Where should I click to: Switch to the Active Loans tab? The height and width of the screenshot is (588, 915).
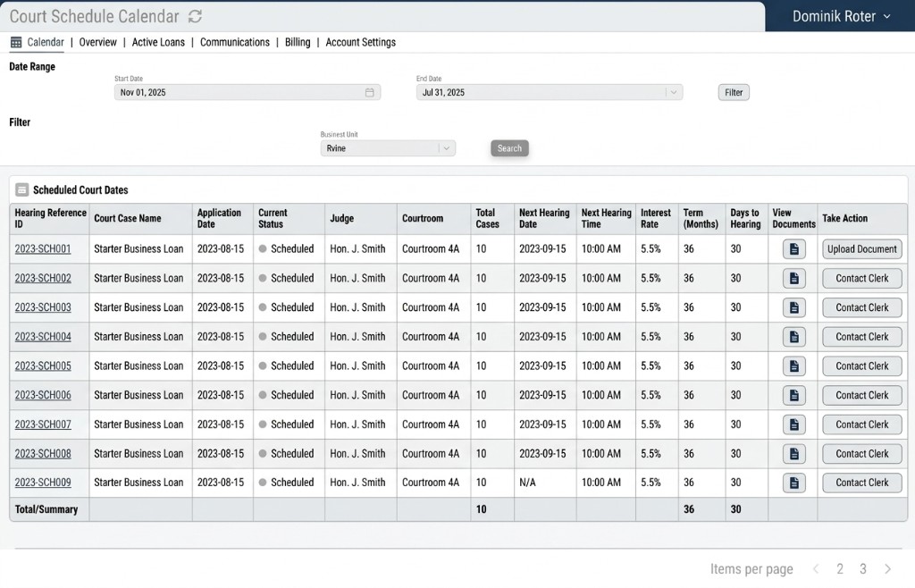tap(158, 42)
